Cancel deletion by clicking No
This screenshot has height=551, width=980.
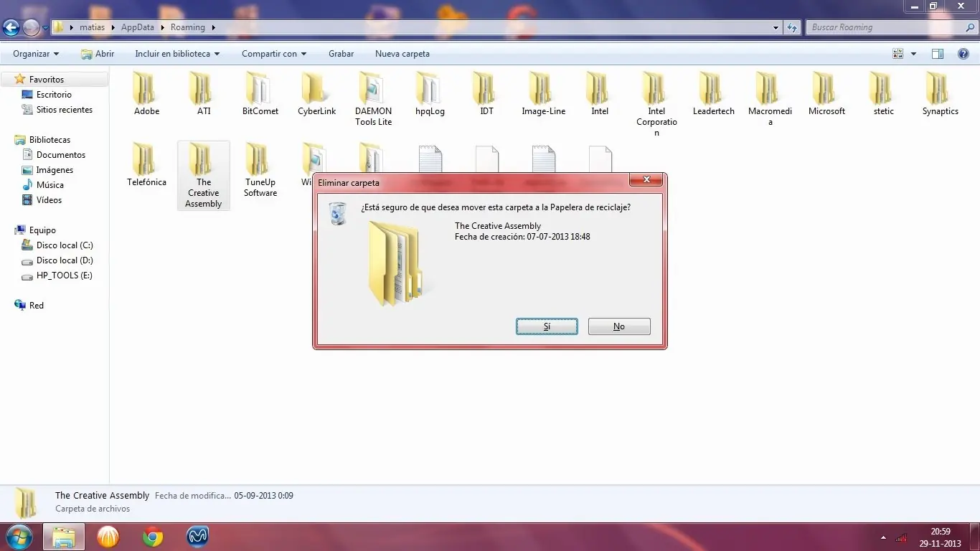click(x=619, y=326)
